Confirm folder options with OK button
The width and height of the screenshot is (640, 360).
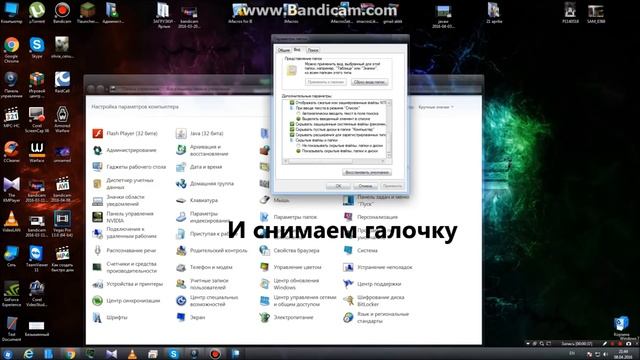[338, 186]
